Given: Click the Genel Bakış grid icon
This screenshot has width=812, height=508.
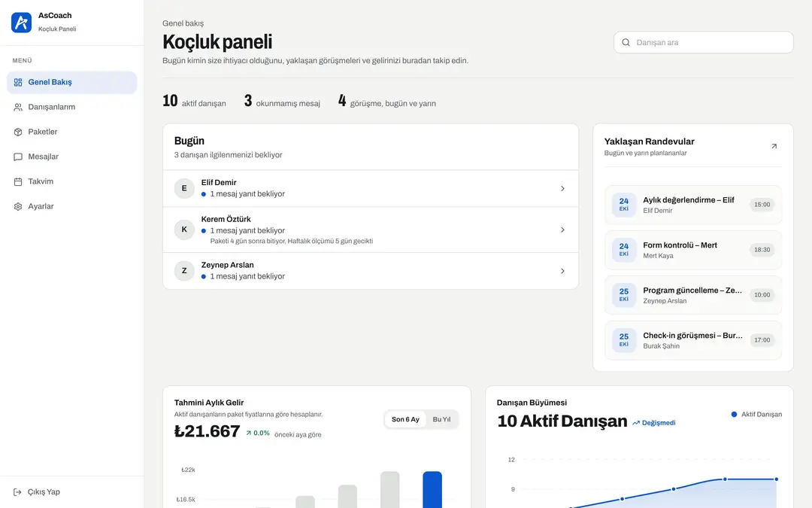Looking at the screenshot, I should 18,83.
